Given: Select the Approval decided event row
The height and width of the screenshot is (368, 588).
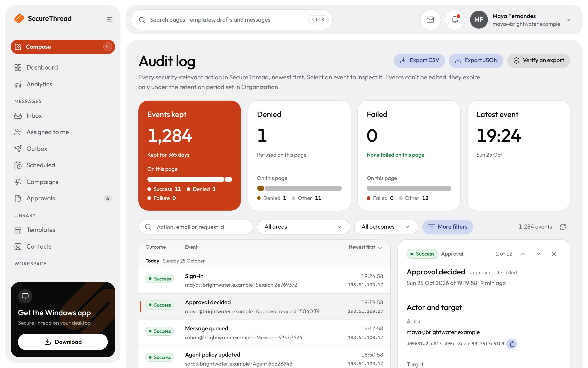Looking at the screenshot, I should click(264, 306).
